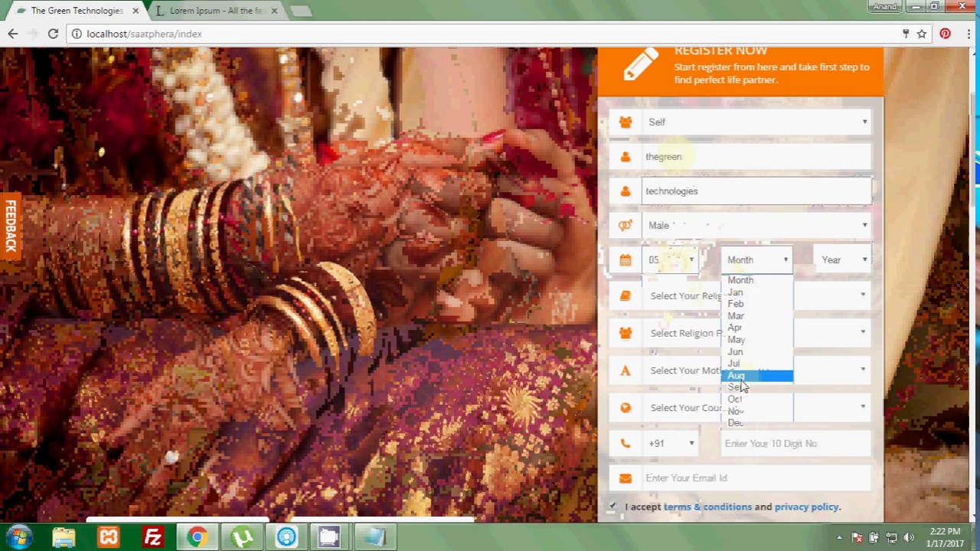Open the FEEDBACK side tab

tap(10, 226)
